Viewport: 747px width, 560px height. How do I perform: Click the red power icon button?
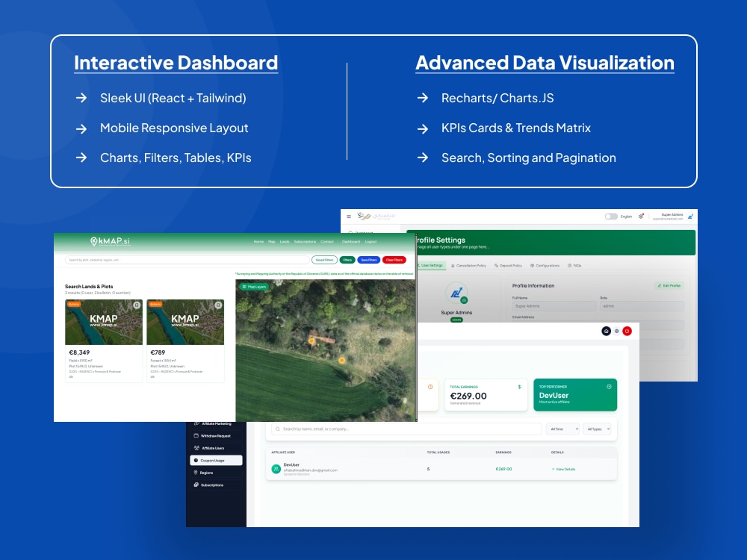point(627,331)
